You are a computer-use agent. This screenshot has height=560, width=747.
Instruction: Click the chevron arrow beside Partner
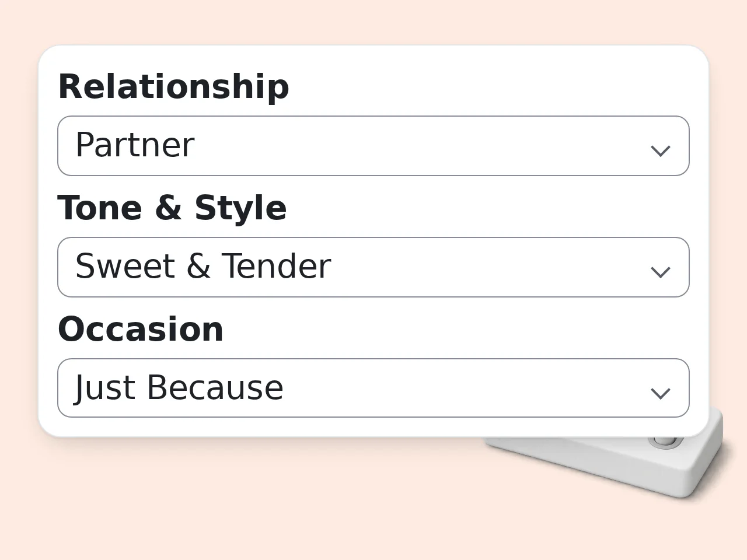(660, 151)
